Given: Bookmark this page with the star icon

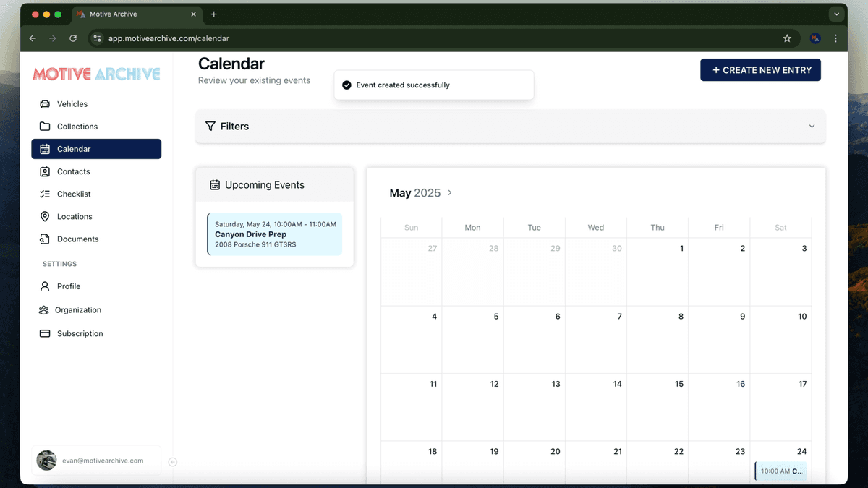Looking at the screenshot, I should tap(787, 38).
